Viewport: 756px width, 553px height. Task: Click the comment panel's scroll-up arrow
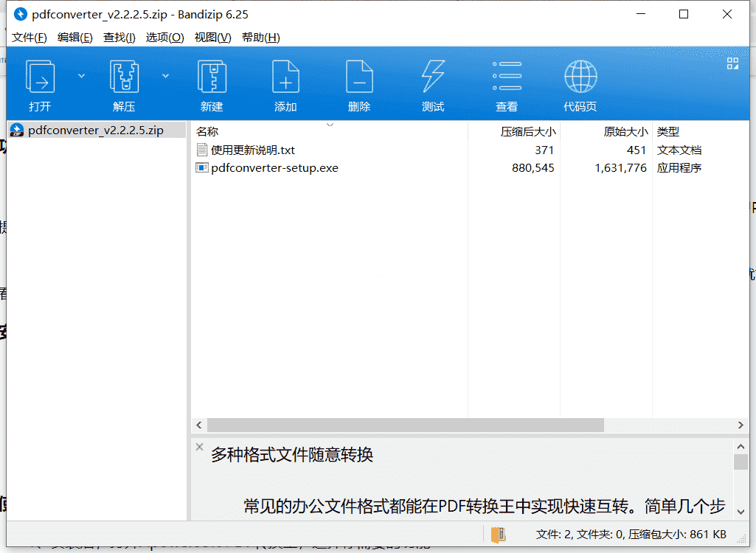tap(741, 446)
